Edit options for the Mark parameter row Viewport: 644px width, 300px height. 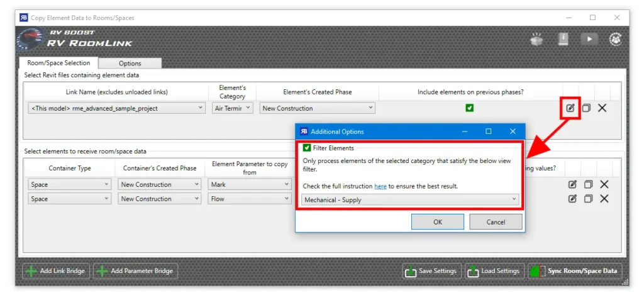(572, 184)
